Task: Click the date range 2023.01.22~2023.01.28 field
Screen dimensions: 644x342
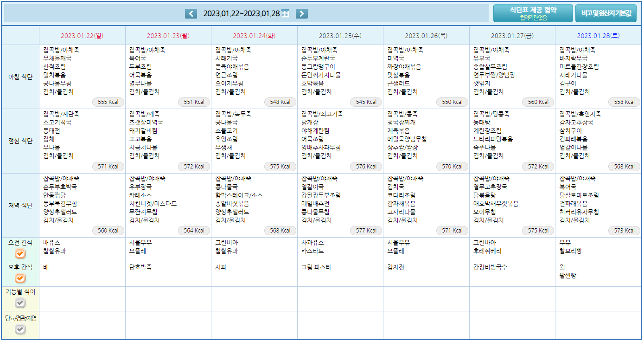Action: 241,13
